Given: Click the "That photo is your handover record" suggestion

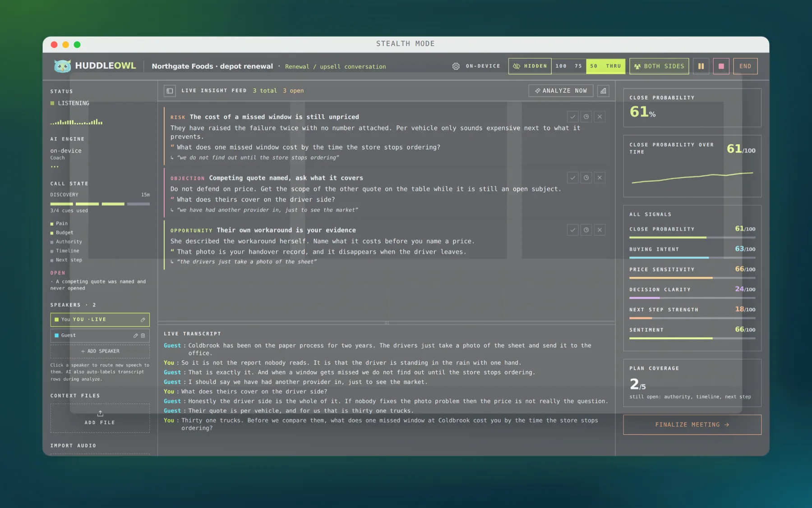Looking at the screenshot, I should (322, 252).
